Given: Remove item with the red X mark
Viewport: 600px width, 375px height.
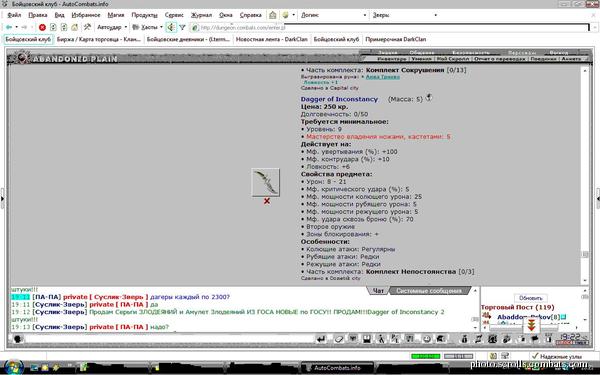Looking at the screenshot, I should (x=267, y=201).
